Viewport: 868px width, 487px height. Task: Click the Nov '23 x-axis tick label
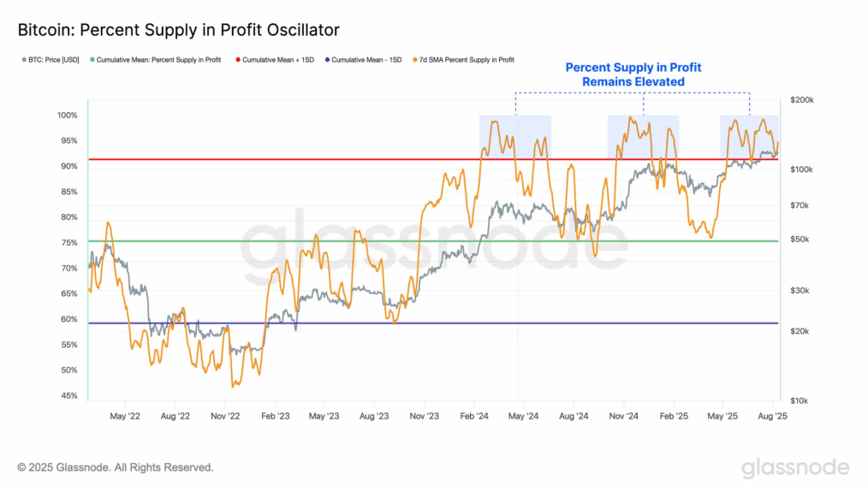click(x=424, y=416)
